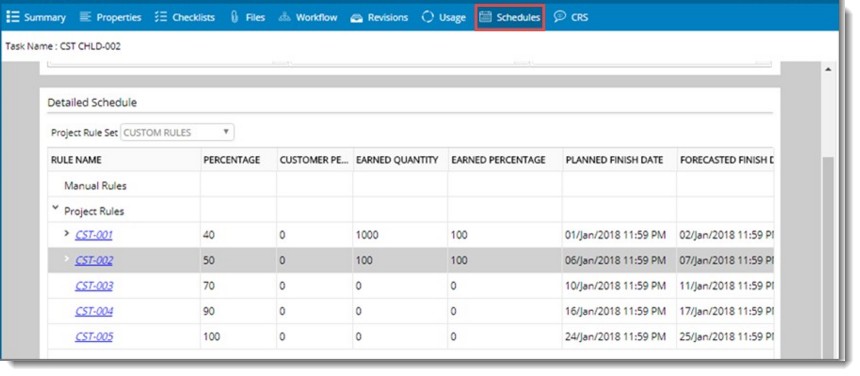Click the Revisions icon
The image size is (860, 376).
[357, 18]
